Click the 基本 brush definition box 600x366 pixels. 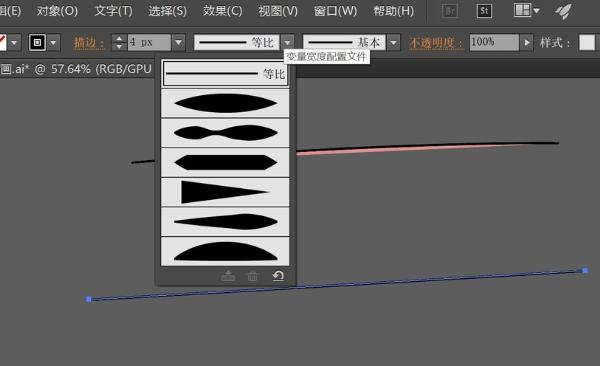[344, 42]
